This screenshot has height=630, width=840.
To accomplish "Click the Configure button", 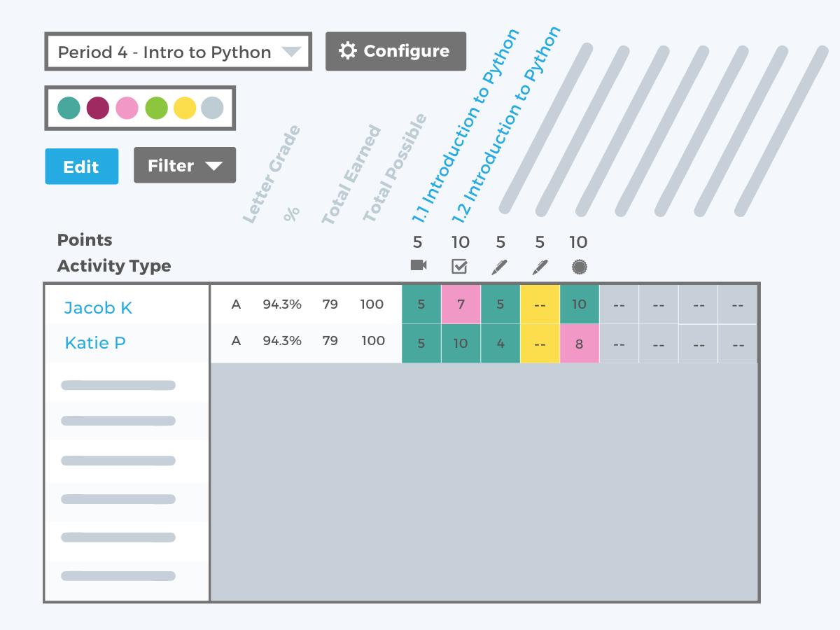I will (x=395, y=50).
